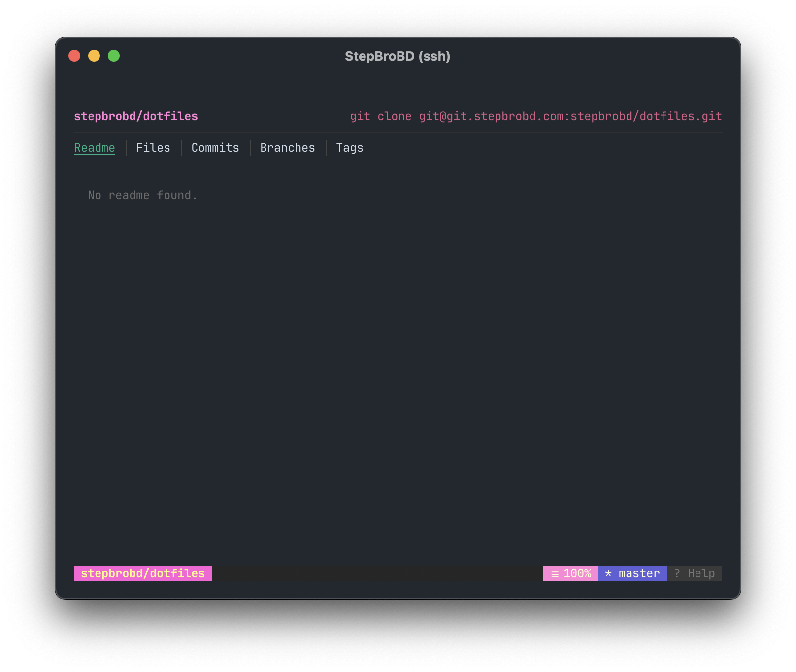This screenshot has height=672, width=796.
Task: Click the stepbrobd/dotfiles repository title
Action: click(136, 116)
